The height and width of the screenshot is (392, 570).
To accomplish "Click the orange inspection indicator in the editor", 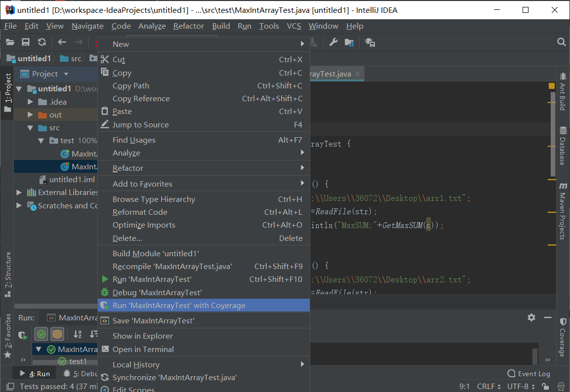I will pyautogui.click(x=551, y=86).
